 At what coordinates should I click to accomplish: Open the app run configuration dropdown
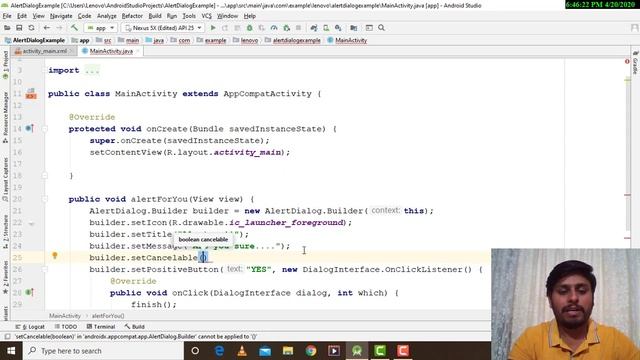[x=101, y=28]
